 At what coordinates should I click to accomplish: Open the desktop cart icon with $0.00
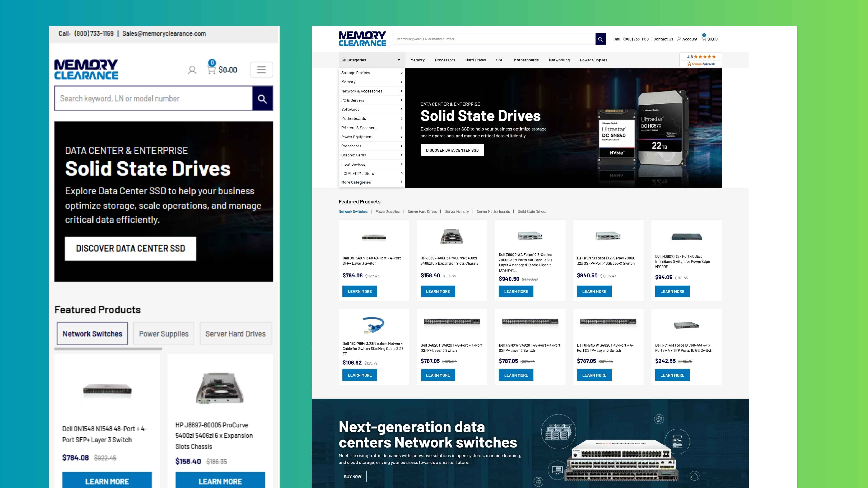710,38
